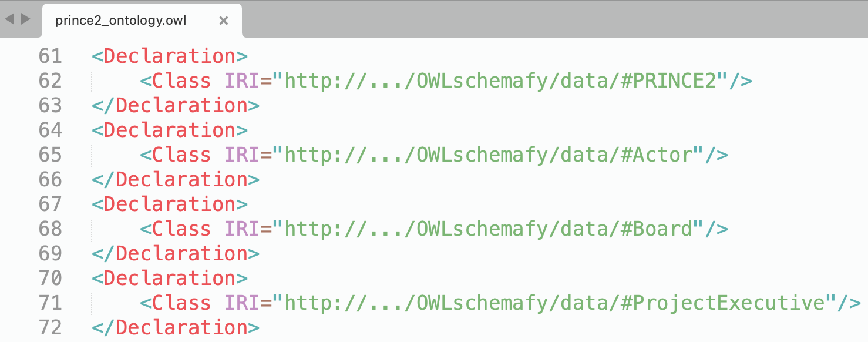Viewport: 868px width, 342px height.
Task: Click the opening Declaration tag on line 61
Action: pyautogui.click(x=170, y=56)
